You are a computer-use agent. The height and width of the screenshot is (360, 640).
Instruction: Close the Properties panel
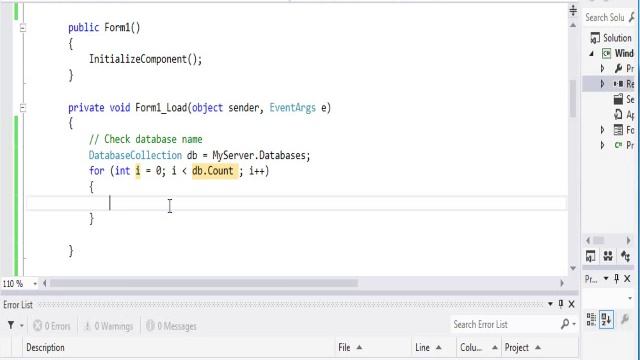(x=627, y=279)
